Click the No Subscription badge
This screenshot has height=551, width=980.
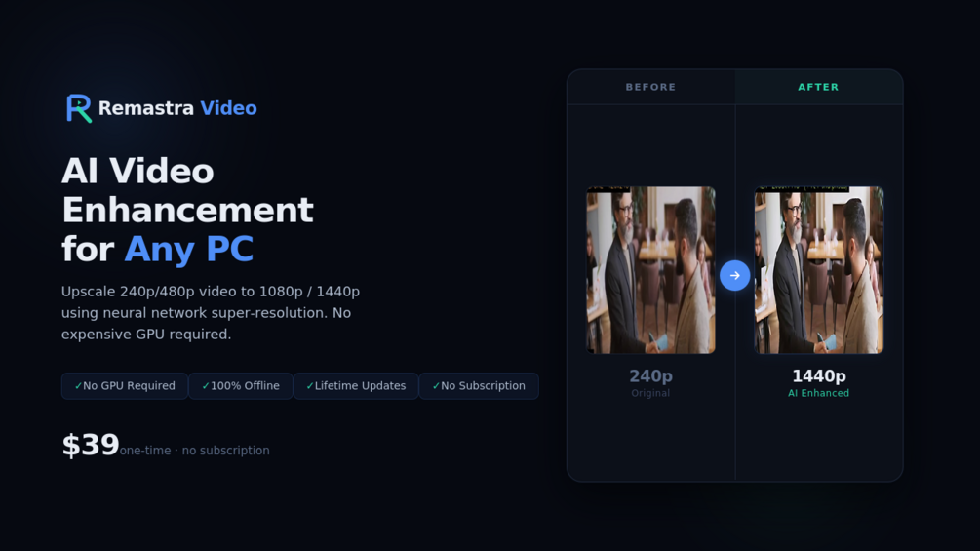click(x=479, y=386)
